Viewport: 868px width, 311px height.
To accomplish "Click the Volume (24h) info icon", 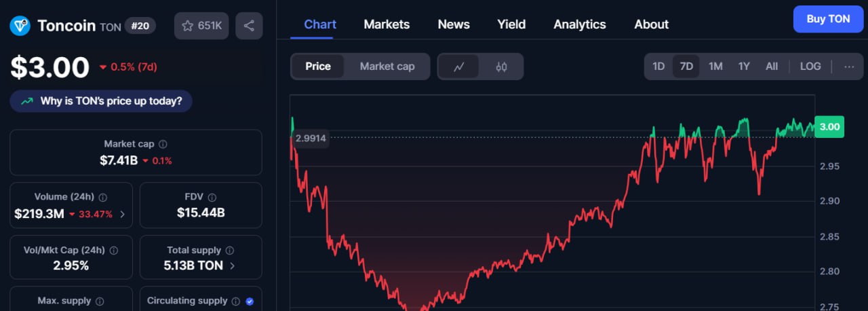I will click(x=103, y=197).
